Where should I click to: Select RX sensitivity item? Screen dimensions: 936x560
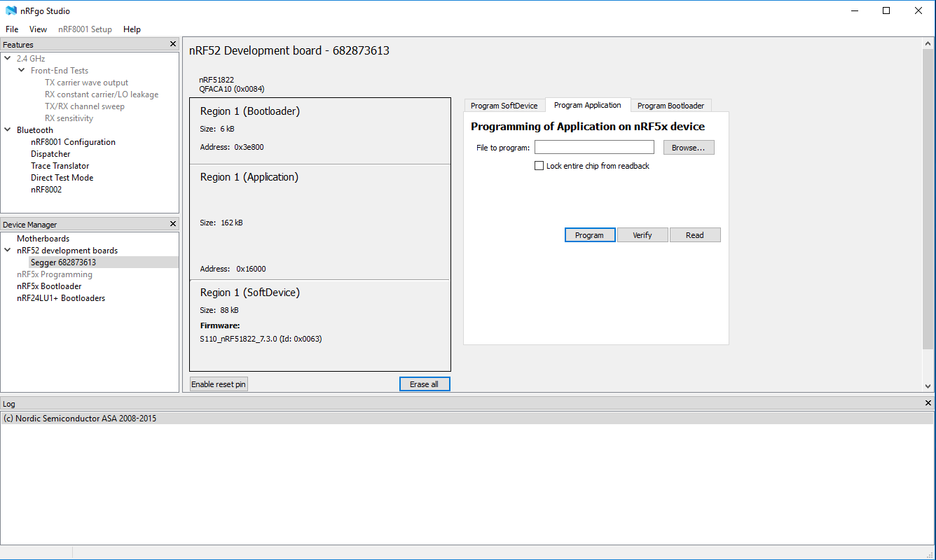(x=69, y=118)
